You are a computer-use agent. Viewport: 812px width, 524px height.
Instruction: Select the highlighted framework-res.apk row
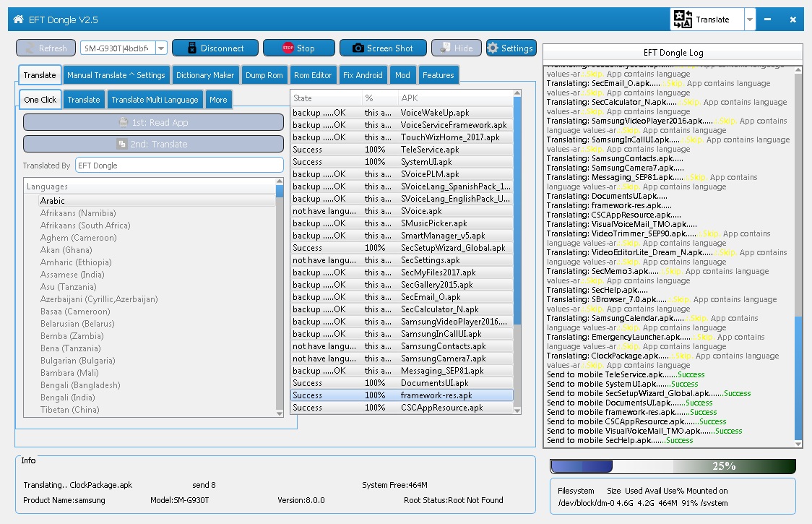[402, 395]
